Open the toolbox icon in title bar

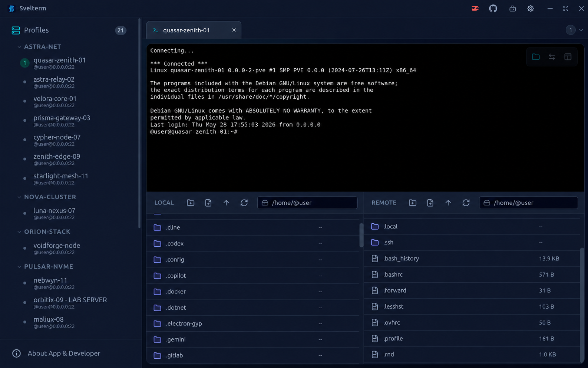coord(512,9)
